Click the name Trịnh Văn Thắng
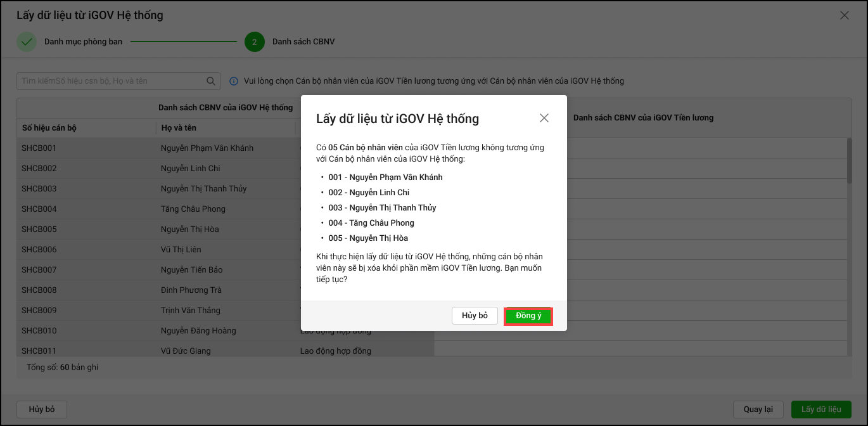868x426 pixels. (191, 311)
